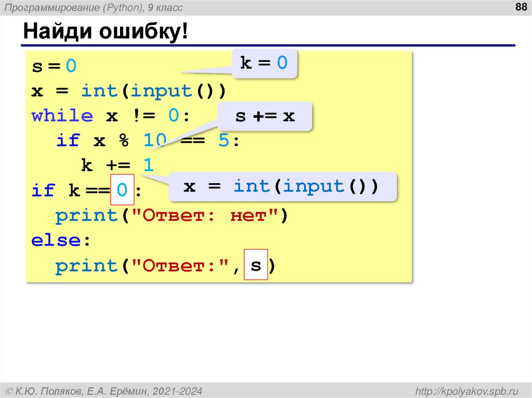Click the slide number 88
This screenshot has width=532, height=398.
coord(521,7)
